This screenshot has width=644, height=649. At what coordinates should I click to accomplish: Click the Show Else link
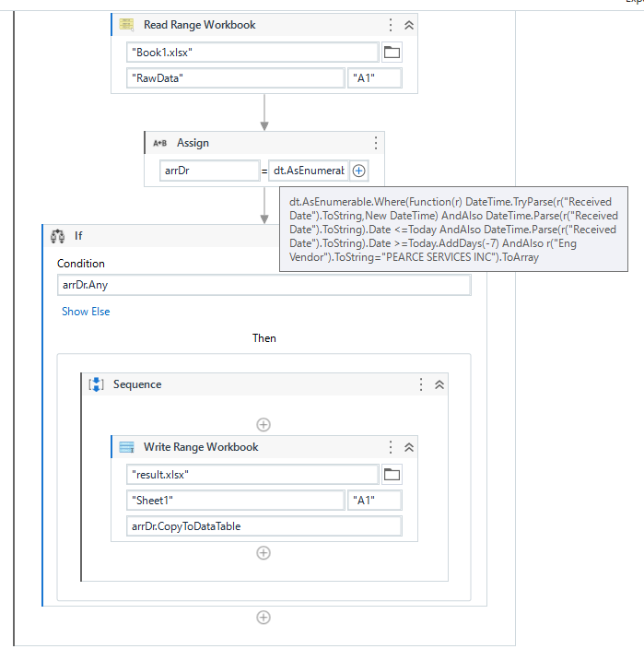click(86, 312)
